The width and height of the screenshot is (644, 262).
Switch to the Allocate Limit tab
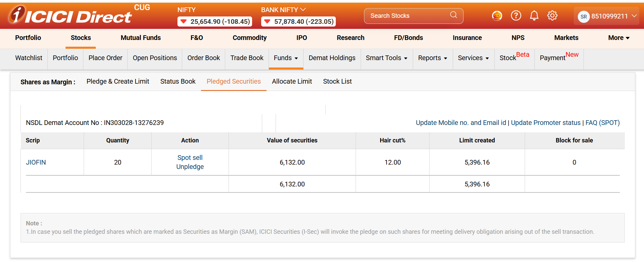tap(292, 82)
